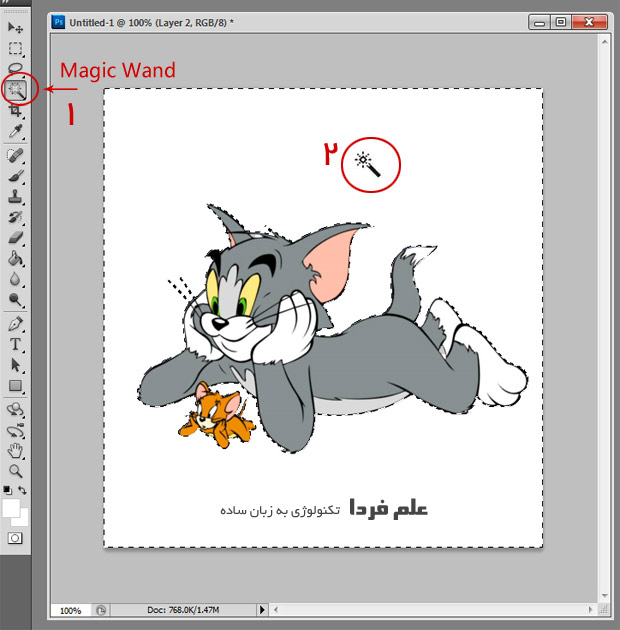Click the foreground color swatch
Image resolution: width=620 pixels, height=630 pixels.
click(12, 508)
